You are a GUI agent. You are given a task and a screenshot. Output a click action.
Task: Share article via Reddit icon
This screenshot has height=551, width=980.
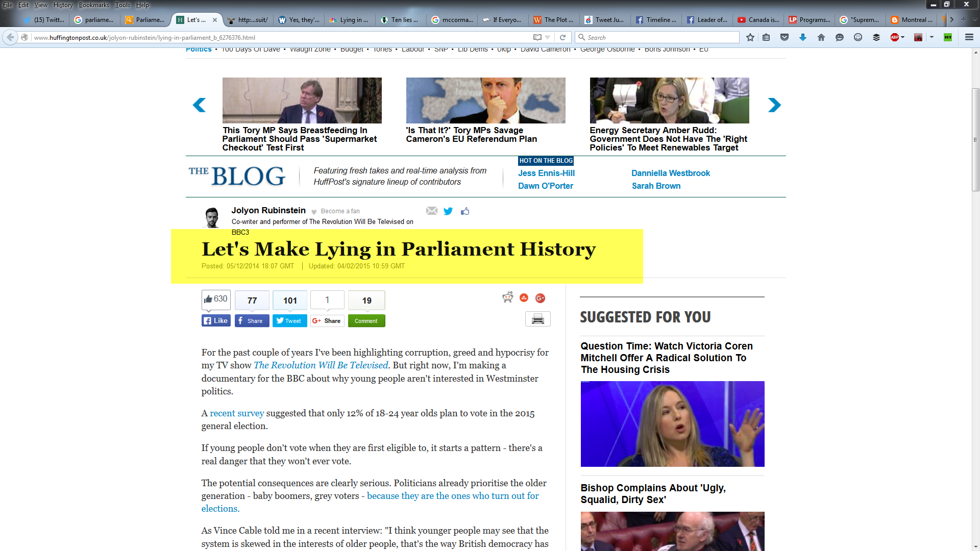click(507, 298)
